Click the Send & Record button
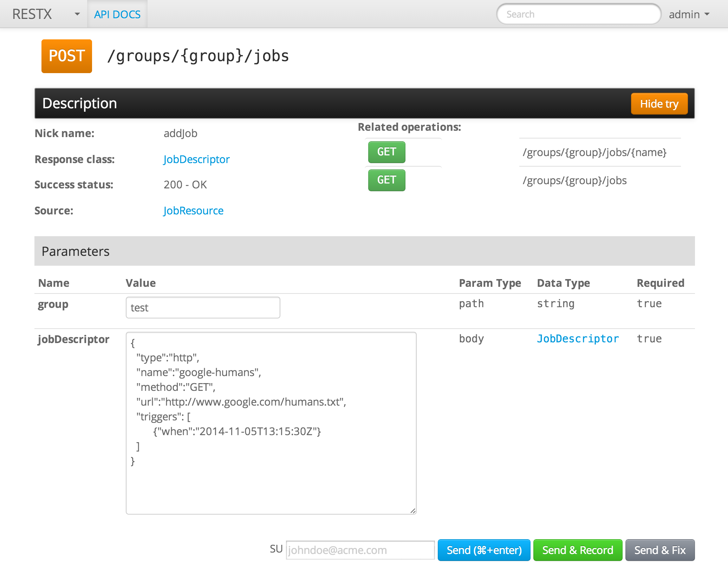 [x=577, y=550]
